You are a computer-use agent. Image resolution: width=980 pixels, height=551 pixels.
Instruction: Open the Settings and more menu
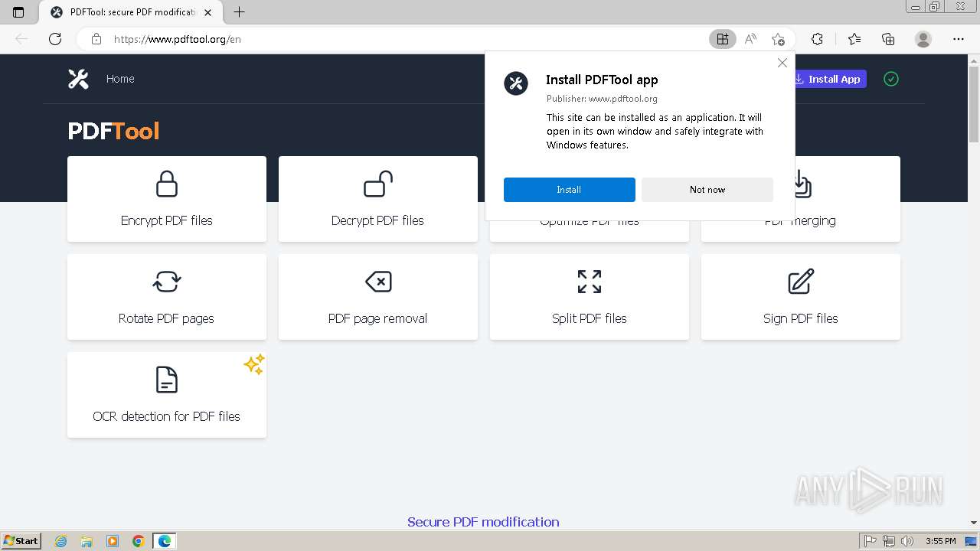(959, 39)
